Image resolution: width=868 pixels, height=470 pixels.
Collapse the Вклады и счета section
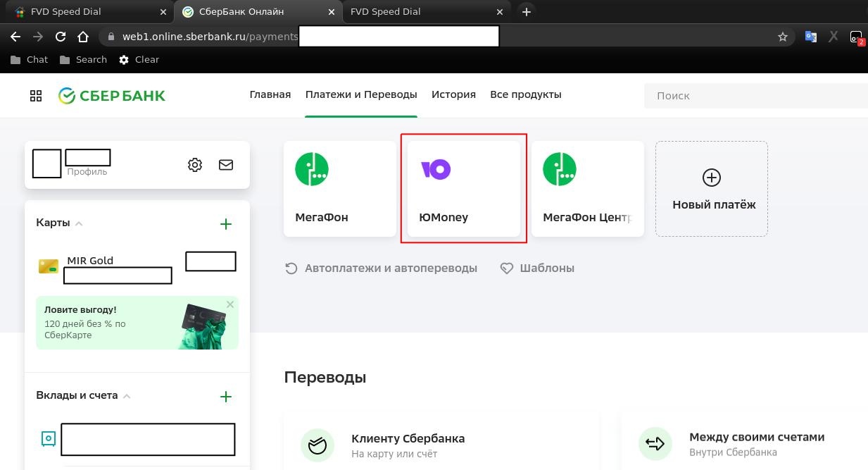126,396
